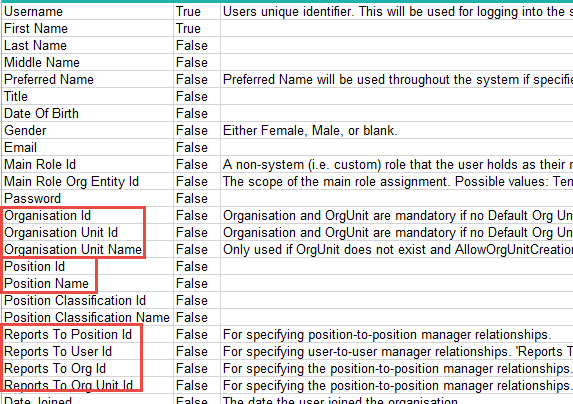Image resolution: width=573 pixels, height=404 pixels.
Task: Select the Last Name cell
Action: coord(88,45)
